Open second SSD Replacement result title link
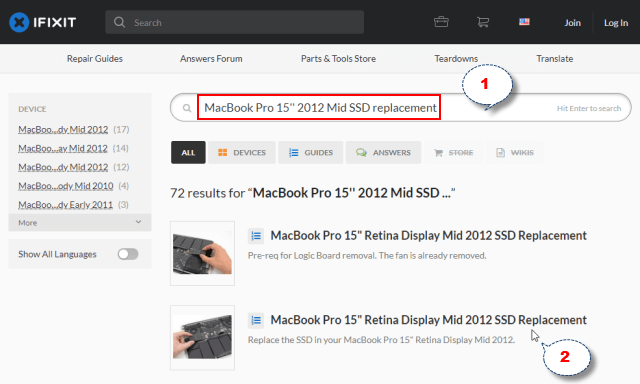Screen dimensions: 640x384 [x=429, y=320]
